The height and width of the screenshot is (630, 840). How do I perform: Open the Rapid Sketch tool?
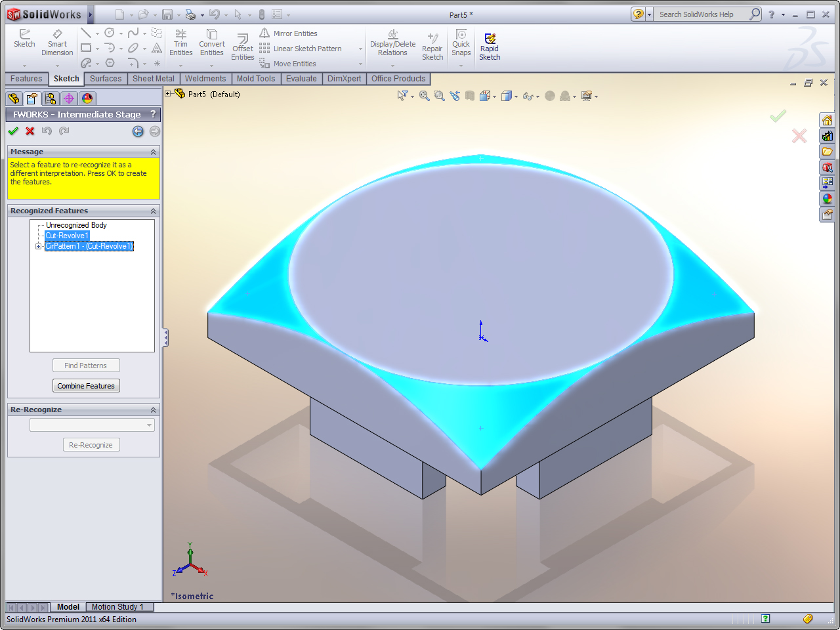pyautogui.click(x=490, y=46)
